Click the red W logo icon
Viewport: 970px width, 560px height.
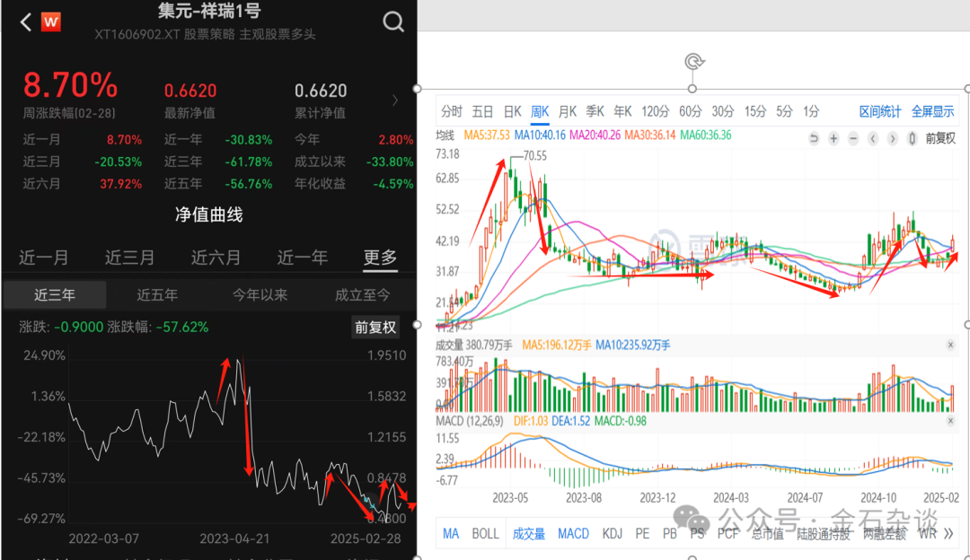pyautogui.click(x=50, y=22)
